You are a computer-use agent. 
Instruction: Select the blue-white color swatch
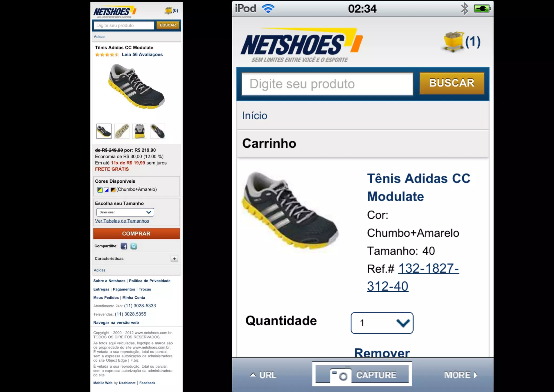click(107, 190)
